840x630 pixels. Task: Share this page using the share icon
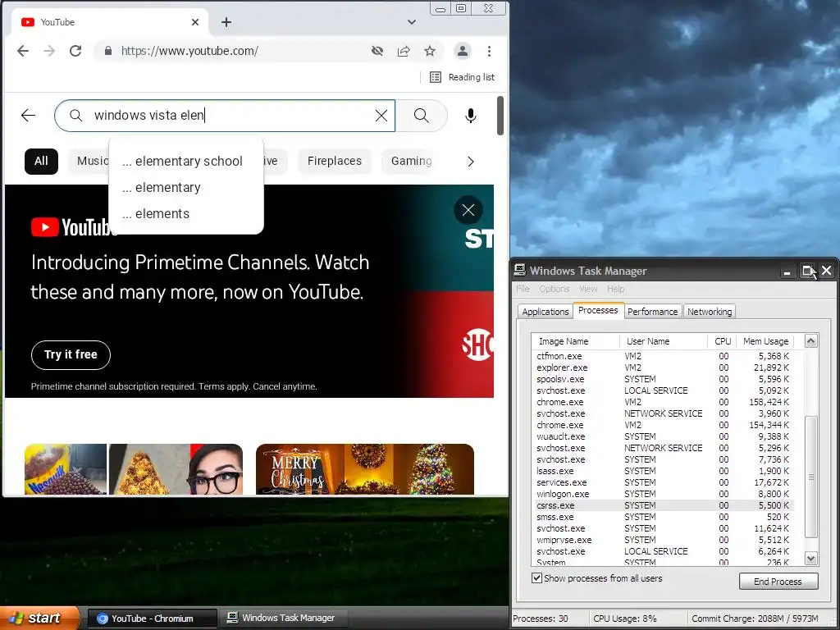(404, 51)
